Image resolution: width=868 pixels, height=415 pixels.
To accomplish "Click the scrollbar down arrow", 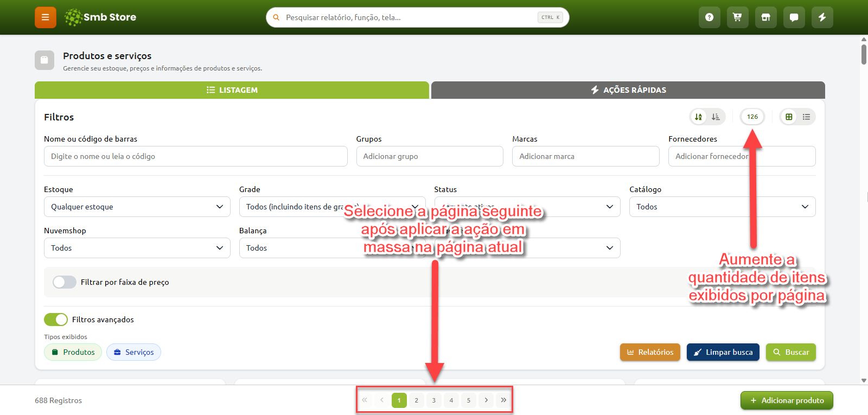I will tap(864, 381).
